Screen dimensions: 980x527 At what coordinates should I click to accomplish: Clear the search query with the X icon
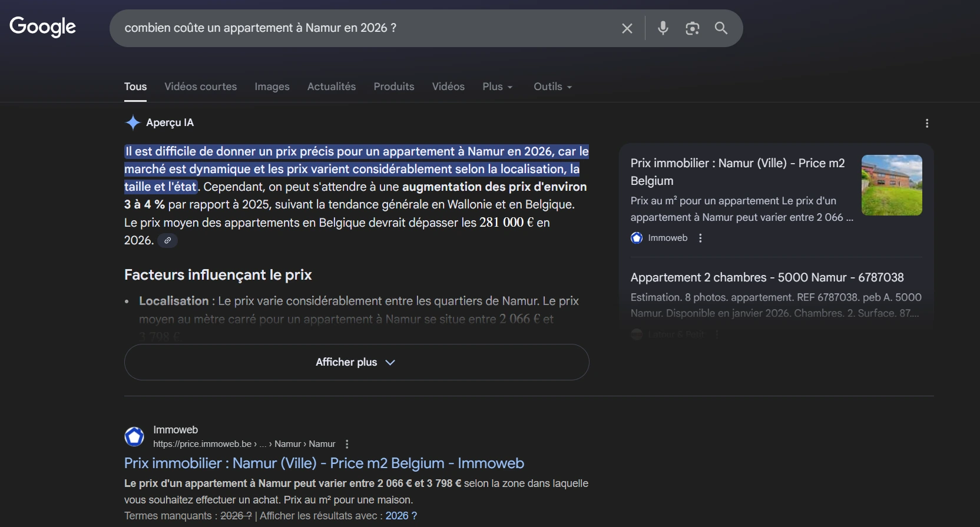(627, 28)
